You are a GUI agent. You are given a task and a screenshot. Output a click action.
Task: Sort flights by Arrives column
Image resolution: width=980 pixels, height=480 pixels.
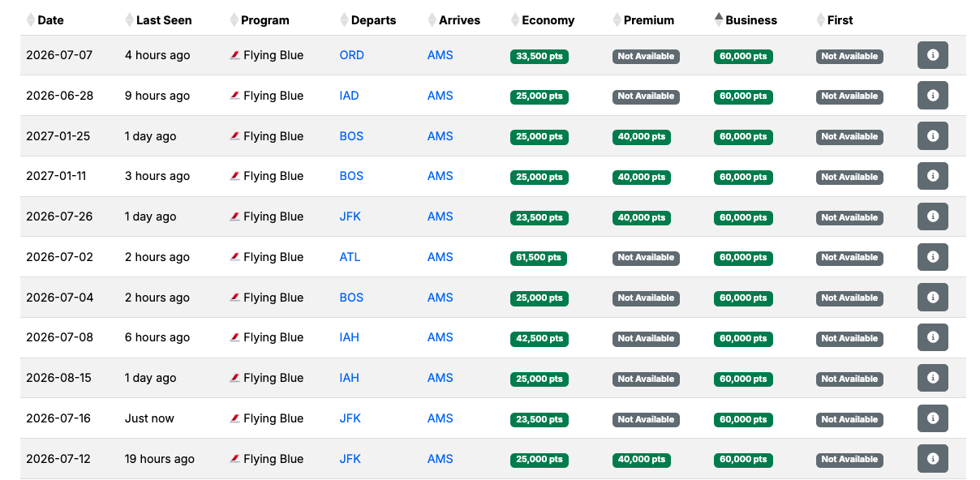pyautogui.click(x=454, y=20)
